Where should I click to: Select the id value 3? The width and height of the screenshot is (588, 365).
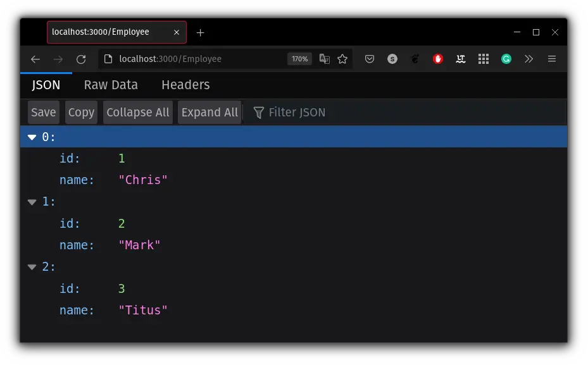click(122, 288)
